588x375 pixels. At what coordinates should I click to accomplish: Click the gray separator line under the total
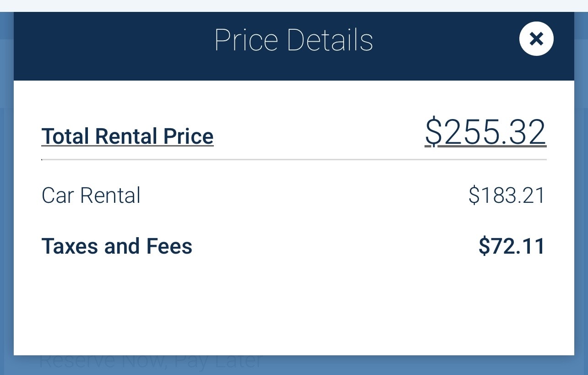click(293, 159)
